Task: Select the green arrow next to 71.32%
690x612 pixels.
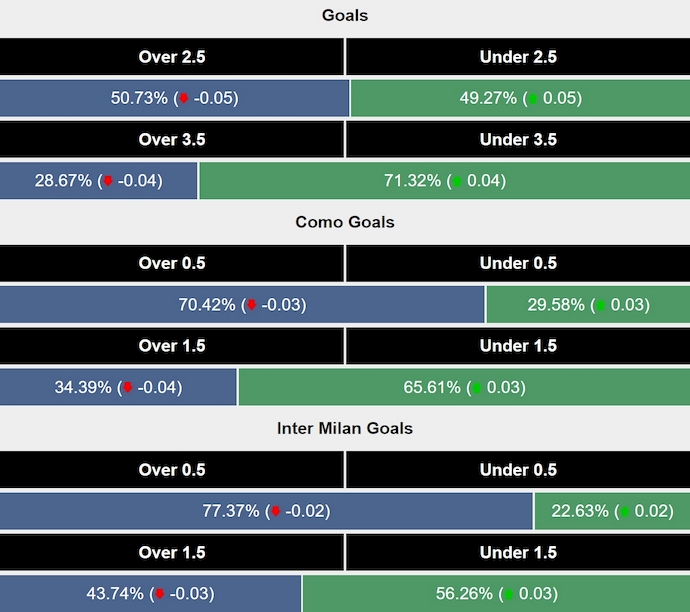Action: pos(457,181)
